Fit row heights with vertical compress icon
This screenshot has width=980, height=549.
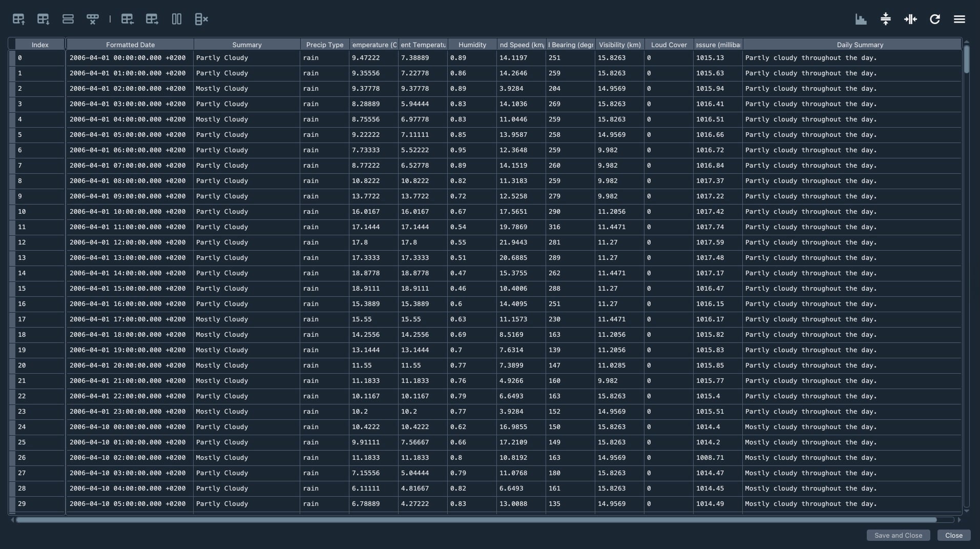885,19
